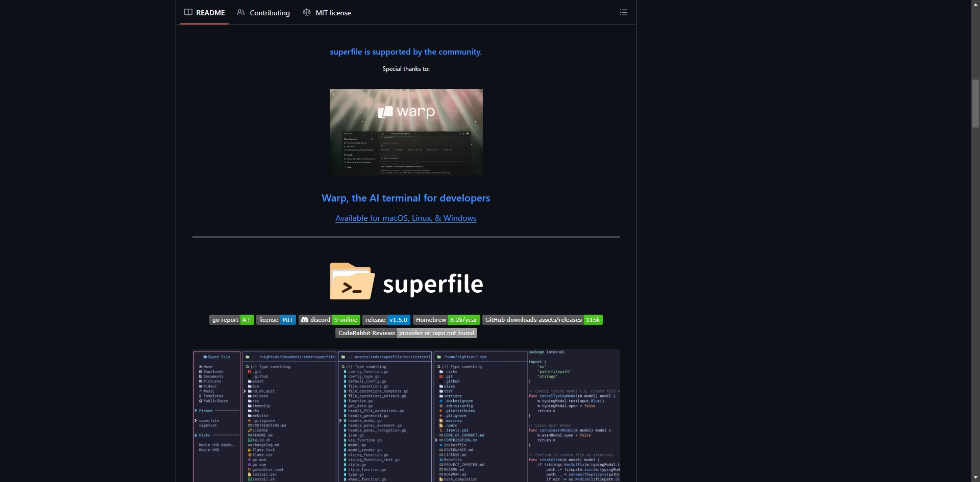This screenshot has height=482, width=980.
Task: Click the license MIT badge
Action: [x=276, y=320]
